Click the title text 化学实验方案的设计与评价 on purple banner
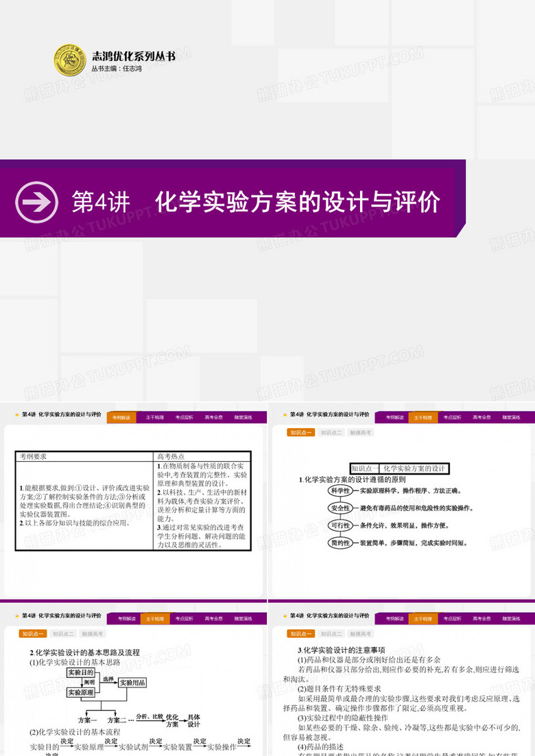The image size is (535, 756). tap(298, 202)
